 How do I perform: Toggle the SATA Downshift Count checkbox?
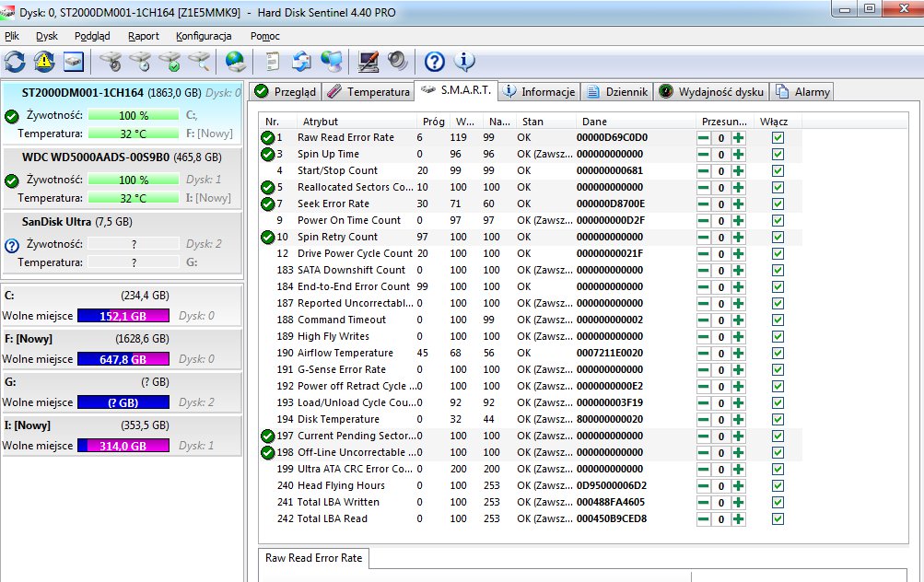coord(778,270)
